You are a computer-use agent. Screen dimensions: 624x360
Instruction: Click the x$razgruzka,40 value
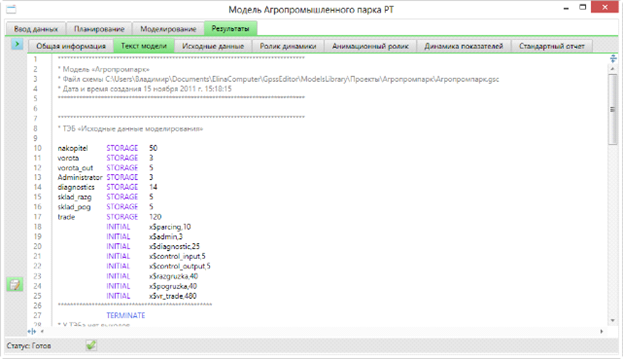174,276
